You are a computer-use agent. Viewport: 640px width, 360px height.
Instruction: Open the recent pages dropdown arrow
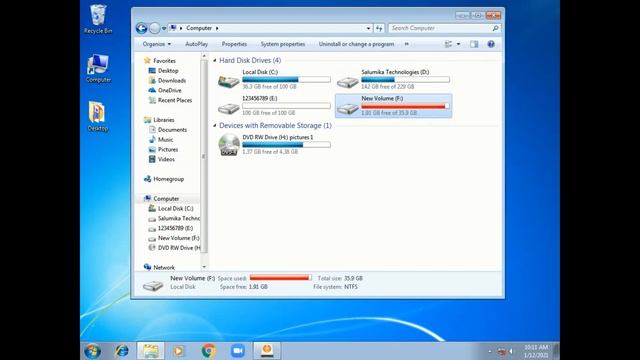[164, 29]
